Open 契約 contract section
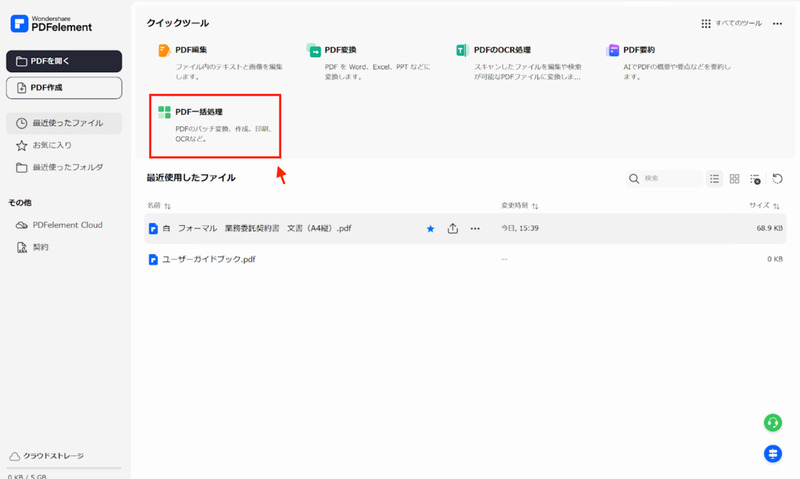 tap(64, 247)
